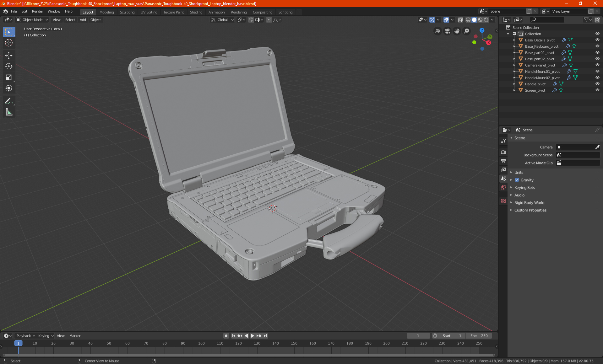The height and width of the screenshot is (364, 603).
Task: Click the play animation button
Action: [x=253, y=336]
